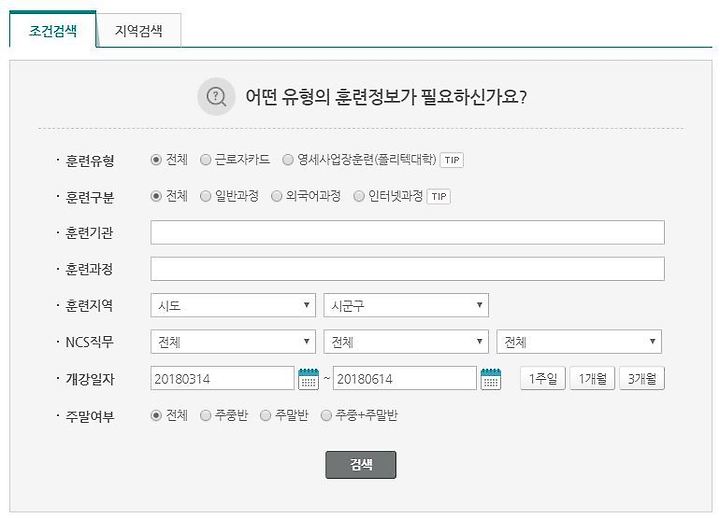The height and width of the screenshot is (518, 720).
Task: Expand the first NCS직무 dropdown
Action: click(233, 342)
